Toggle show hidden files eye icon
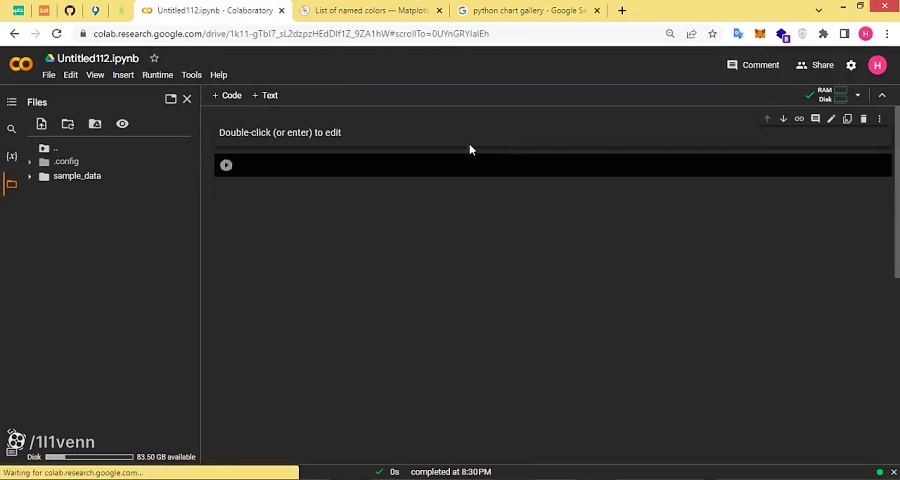This screenshot has width=900, height=480. click(x=122, y=124)
